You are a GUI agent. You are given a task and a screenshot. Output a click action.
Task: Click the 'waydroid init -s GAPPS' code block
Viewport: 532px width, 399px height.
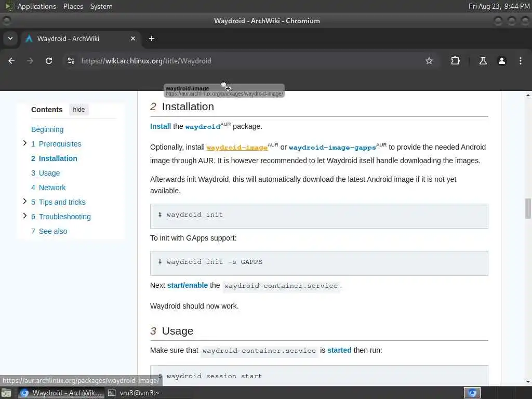pyautogui.click(x=319, y=263)
